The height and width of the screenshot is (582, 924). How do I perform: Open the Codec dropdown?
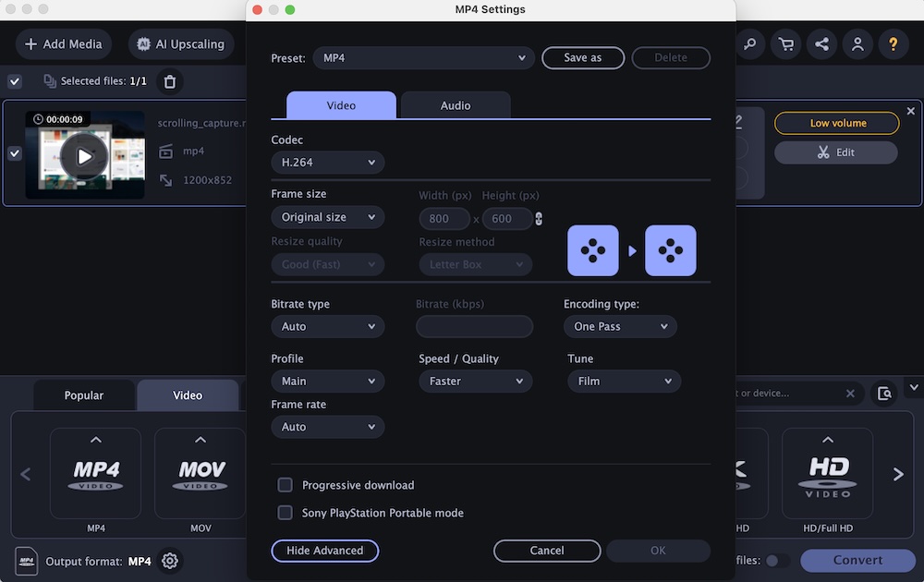[327, 162]
